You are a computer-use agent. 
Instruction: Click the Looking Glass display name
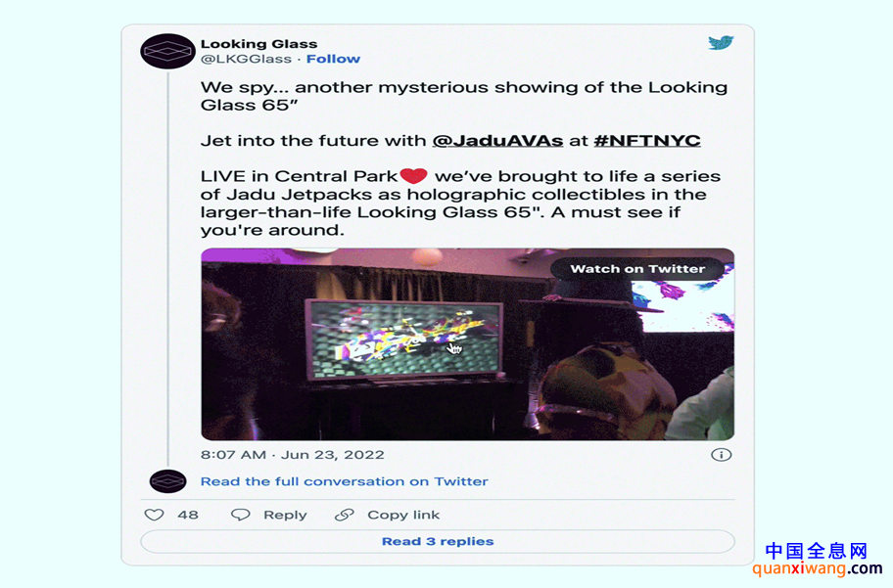pos(259,44)
